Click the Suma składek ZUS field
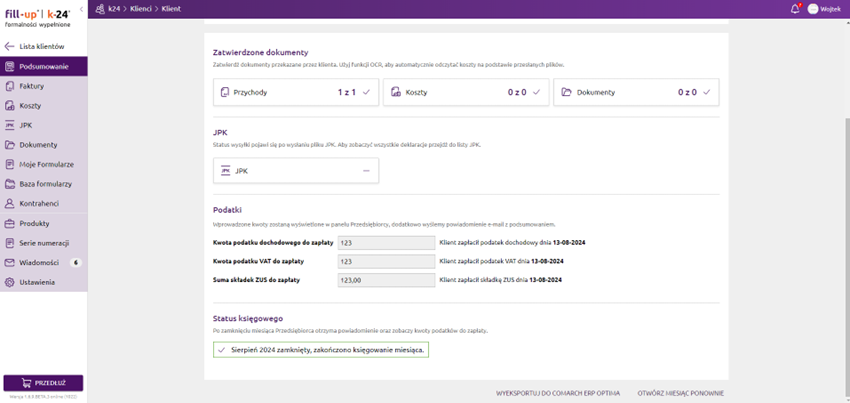850x403 pixels. point(387,280)
